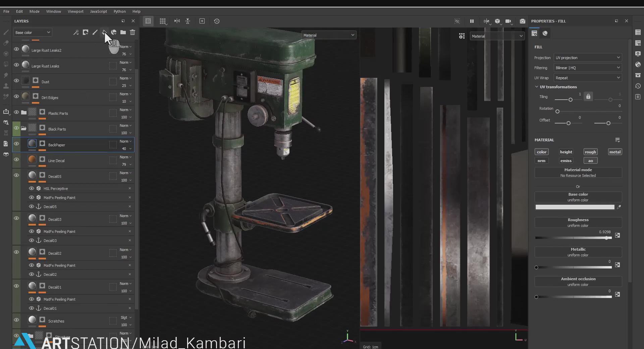This screenshot has width=644, height=349.
Task: Hide the BackPaper layer
Action: [16, 144]
